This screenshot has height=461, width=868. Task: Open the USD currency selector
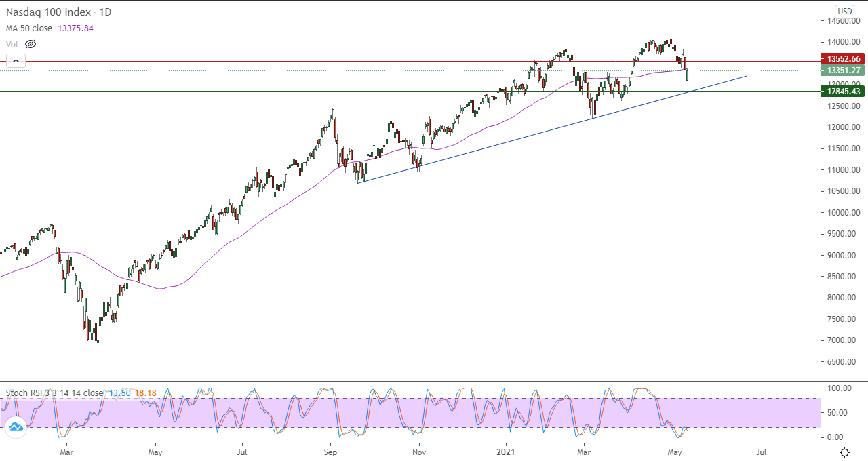pyautogui.click(x=845, y=11)
